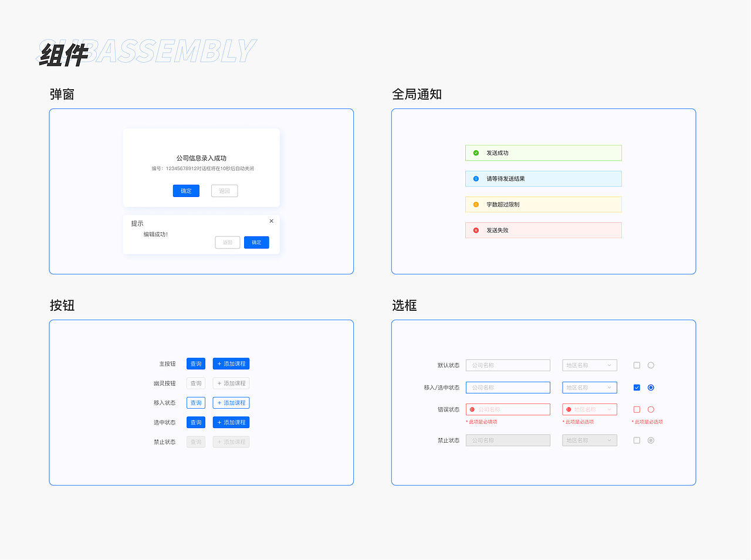
Task: Click 确定 in 公司信息录入成功 dialog
Action: pyautogui.click(x=186, y=191)
